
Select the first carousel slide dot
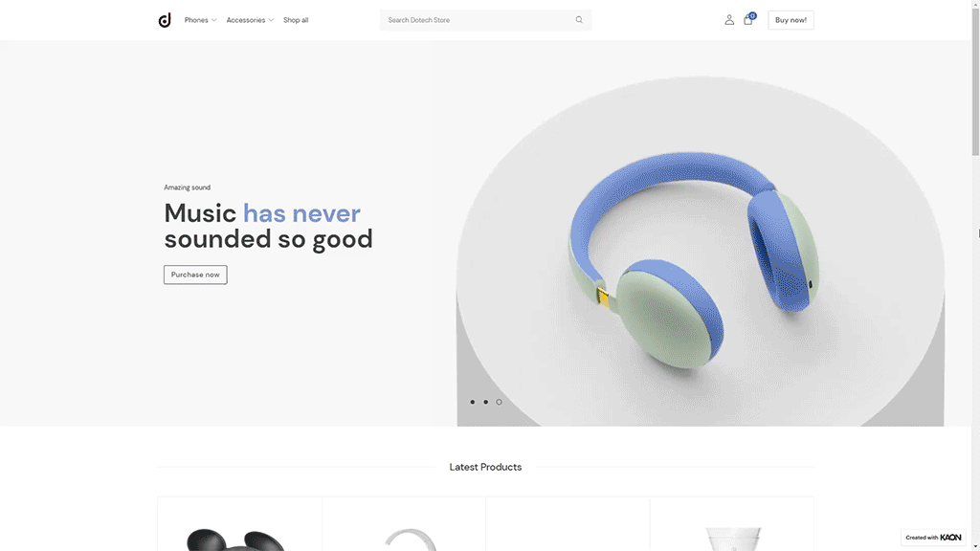(x=473, y=402)
